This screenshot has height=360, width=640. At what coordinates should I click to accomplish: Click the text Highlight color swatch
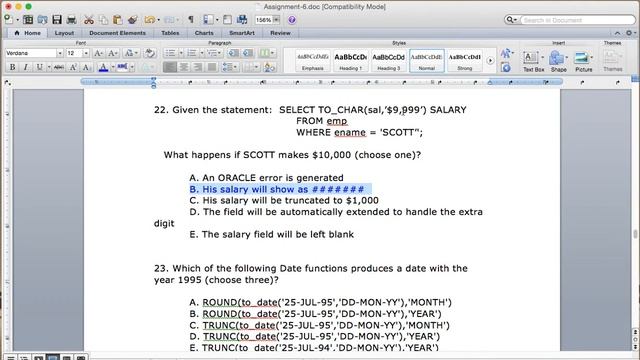click(x=122, y=67)
